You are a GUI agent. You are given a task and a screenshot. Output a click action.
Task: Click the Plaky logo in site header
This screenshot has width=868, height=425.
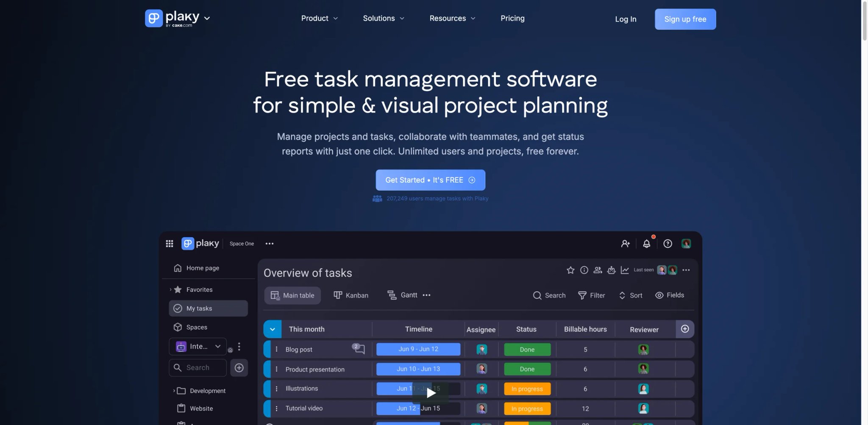(x=172, y=18)
